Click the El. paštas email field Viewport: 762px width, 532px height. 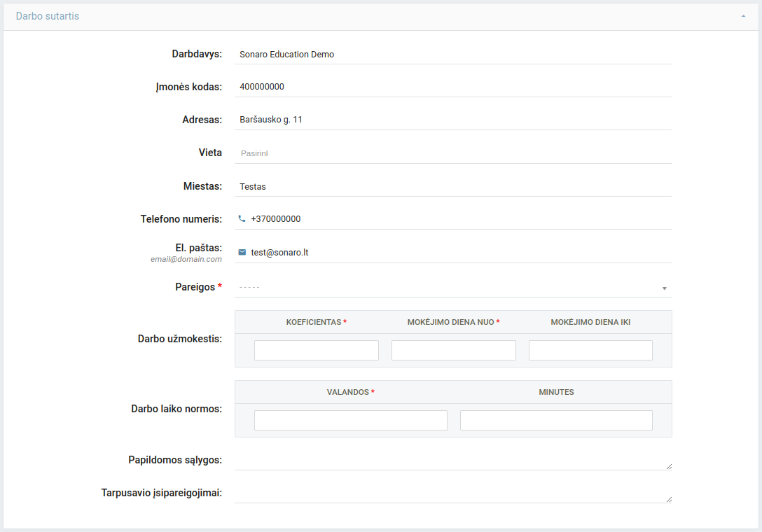pyautogui.click(x=459, y=252)
